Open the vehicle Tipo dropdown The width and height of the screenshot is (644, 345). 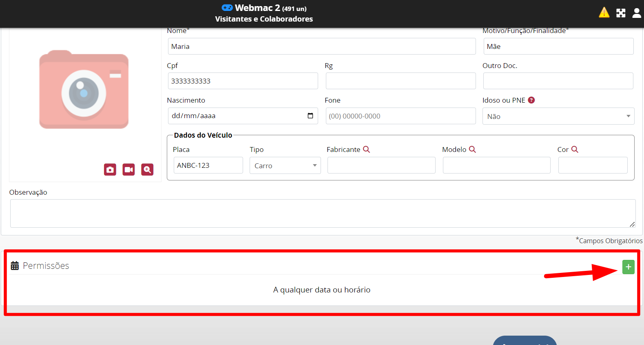[285, 165]
